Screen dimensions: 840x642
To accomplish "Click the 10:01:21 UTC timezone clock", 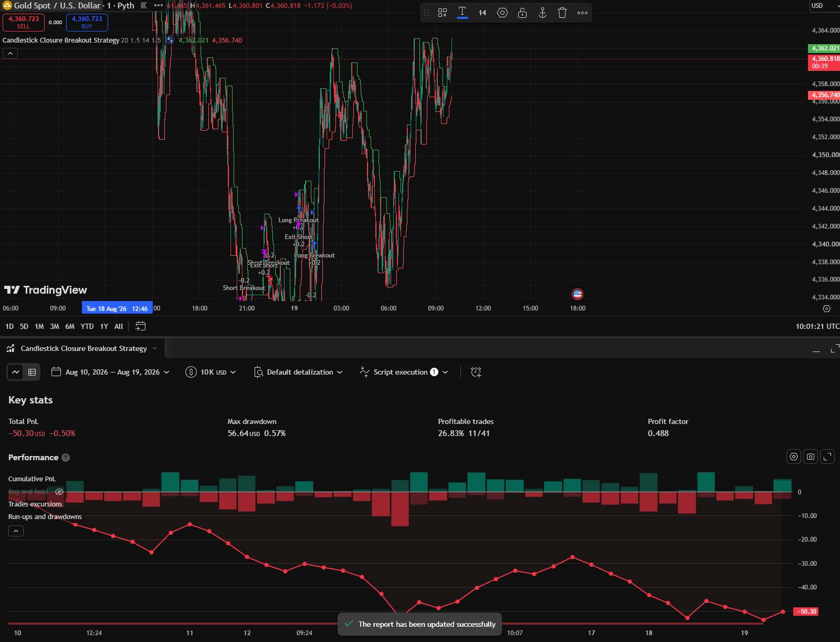I will pyautogui.click(x=817, y=326).
